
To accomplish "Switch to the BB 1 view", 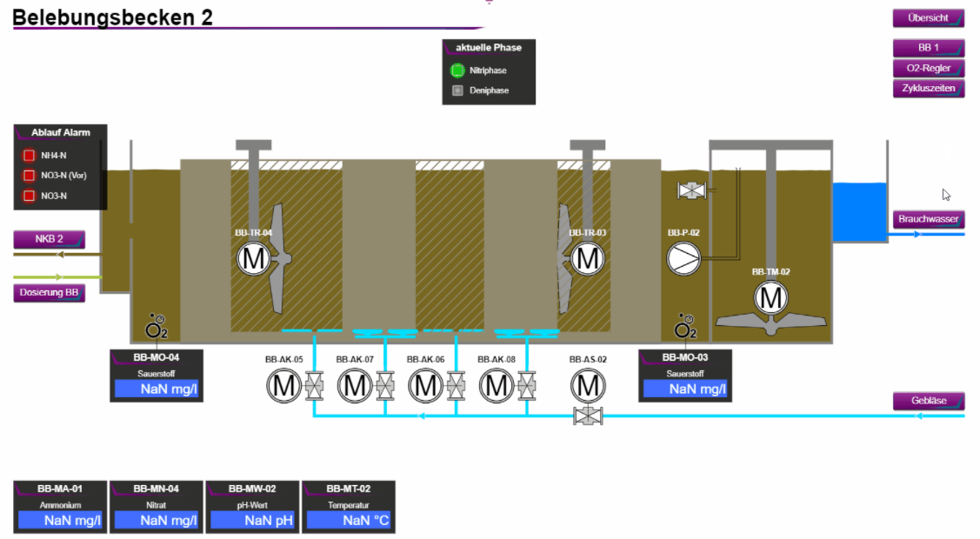I will [928, 48].
